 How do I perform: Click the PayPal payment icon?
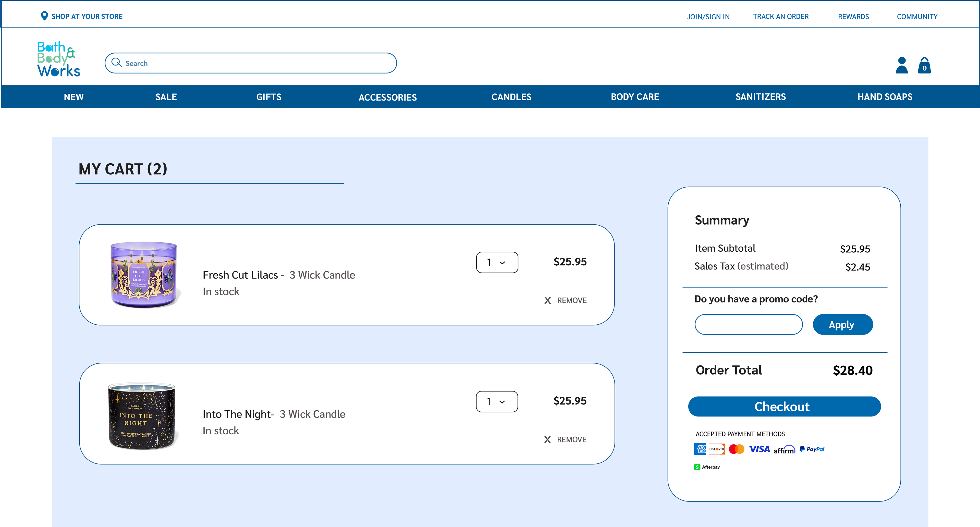[x=812, y=449]
